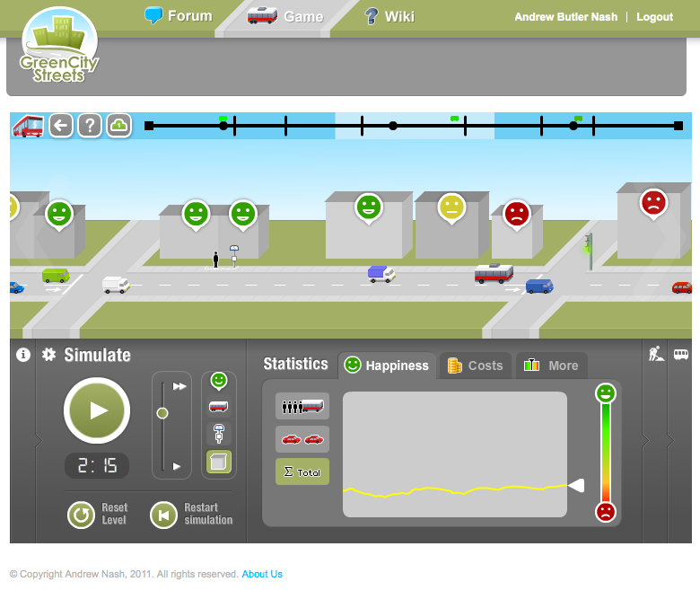Screen dimensions: 700x608
Task: Click the traffic light at intersection
Action: pyautogui.click(x=590, y=251)
